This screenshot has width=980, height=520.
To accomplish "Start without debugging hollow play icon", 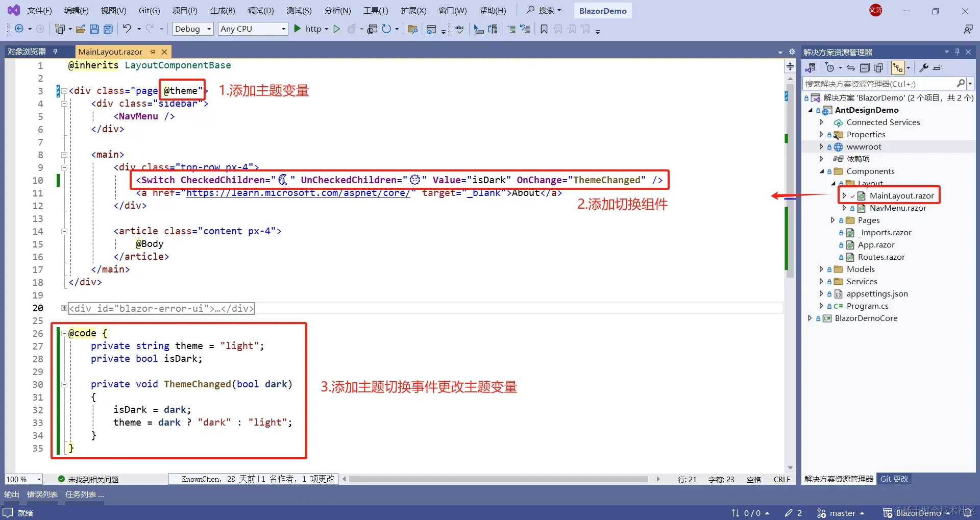I will (x=336, y=29).
